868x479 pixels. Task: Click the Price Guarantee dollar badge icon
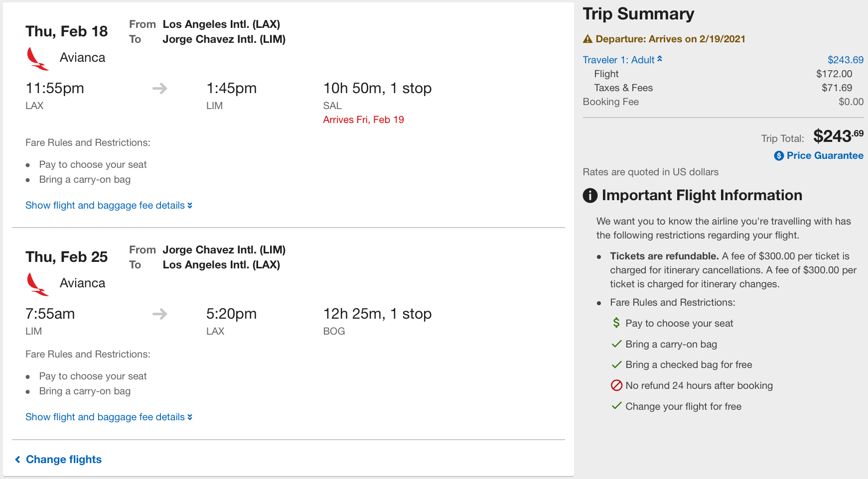(x=779, y=156)
